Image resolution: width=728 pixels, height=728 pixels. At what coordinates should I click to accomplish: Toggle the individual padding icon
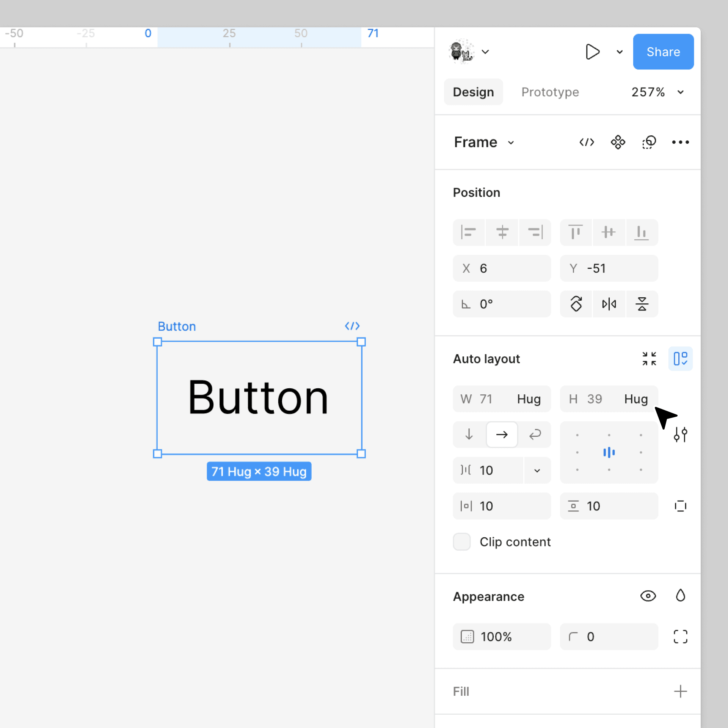click(x=680, y=506)
